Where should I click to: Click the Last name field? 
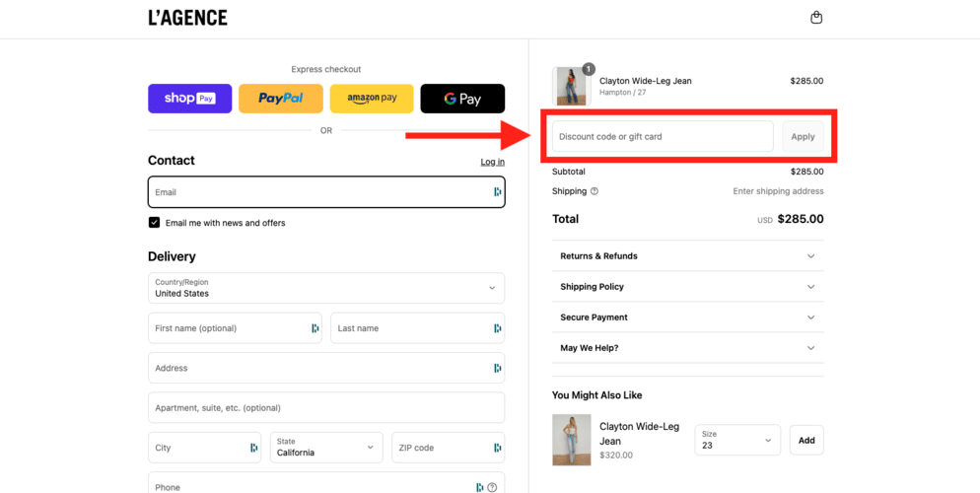click(x=417, y=328)
